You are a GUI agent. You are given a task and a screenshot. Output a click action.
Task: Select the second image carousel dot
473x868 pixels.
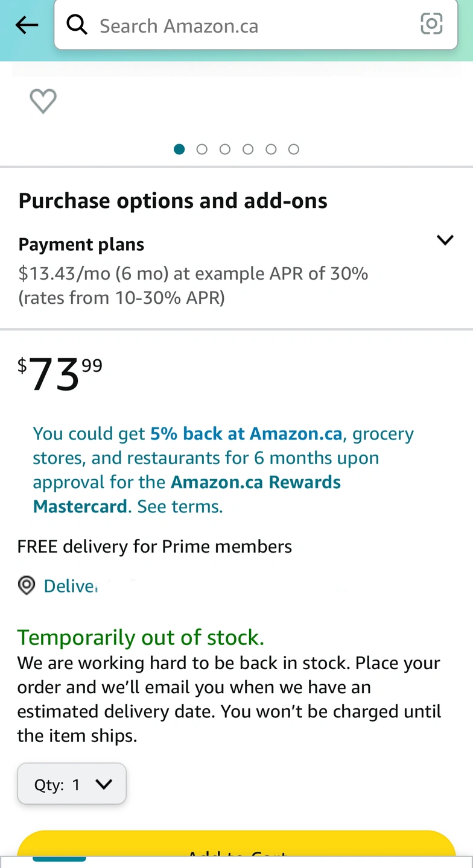(202, 149)
